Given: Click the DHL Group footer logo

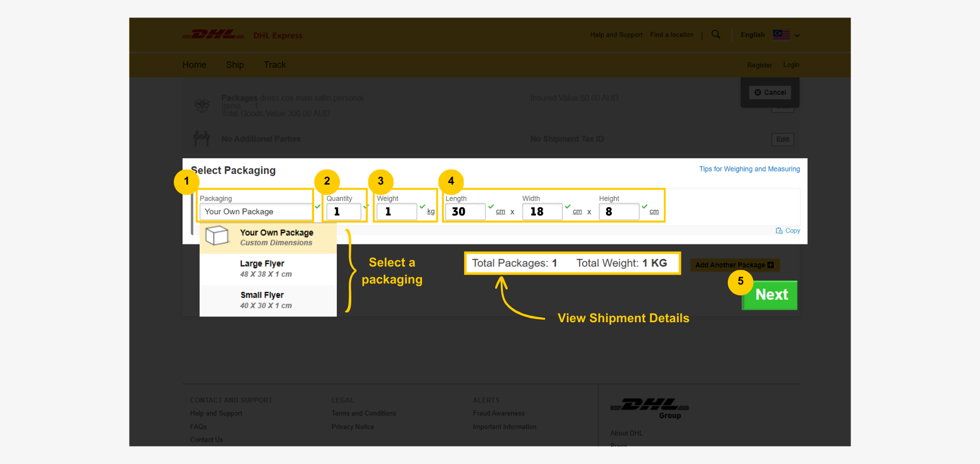Looking at the screenshot, I should pos(649,408).
